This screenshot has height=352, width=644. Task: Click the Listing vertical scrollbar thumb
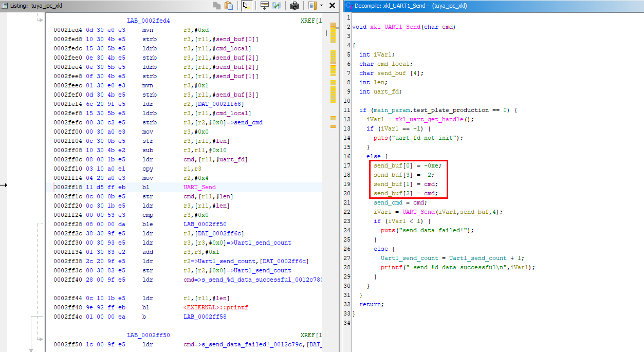pos(326,33)
